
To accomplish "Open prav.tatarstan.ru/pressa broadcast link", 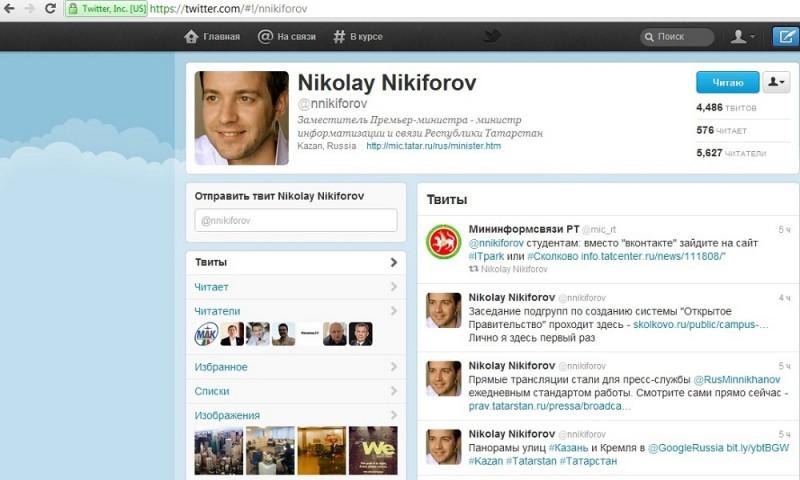I will click(550, 406).
